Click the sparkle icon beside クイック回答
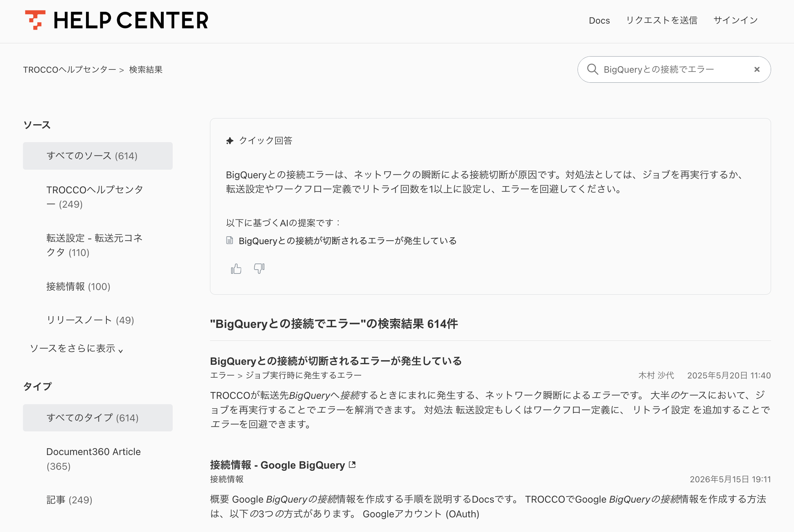 (230, 141)
